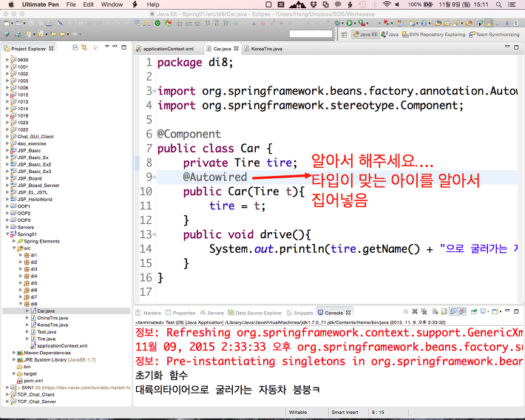Screen dimensions: 525x420
Task: Toggle Show Whitespace Characters icon
Action: (516, 23)
